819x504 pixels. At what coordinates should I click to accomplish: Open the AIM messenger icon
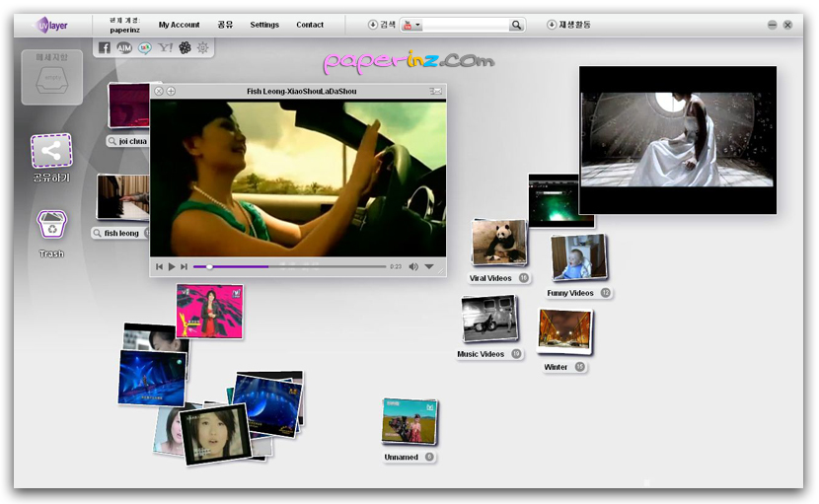pos(123,48)
